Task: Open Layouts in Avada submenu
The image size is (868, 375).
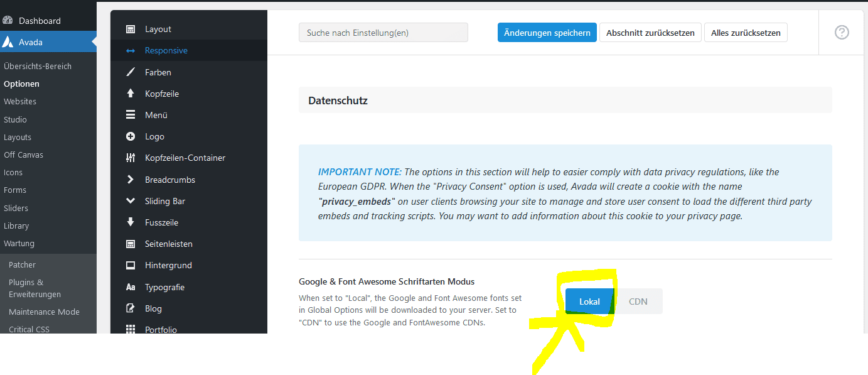Action: click(x=18, y=137)
